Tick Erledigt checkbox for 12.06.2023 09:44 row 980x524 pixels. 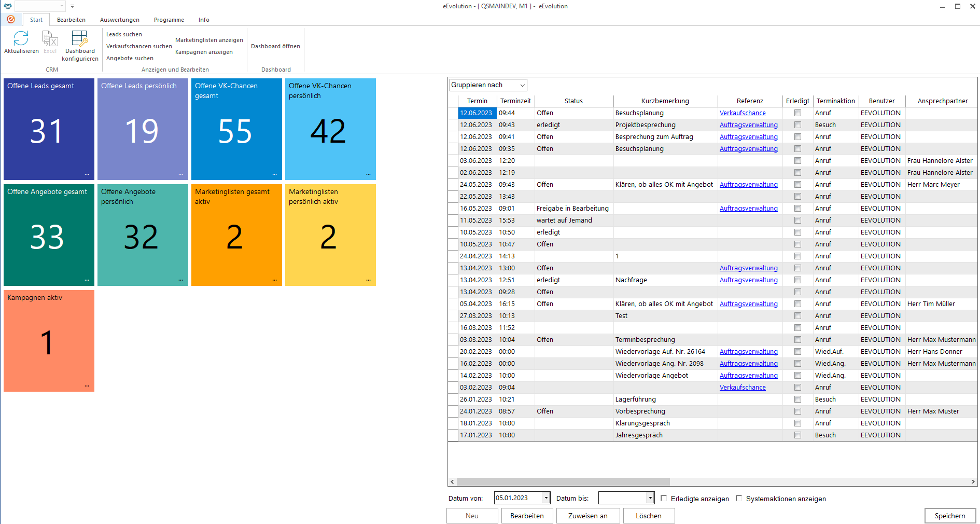pos(797,113)
